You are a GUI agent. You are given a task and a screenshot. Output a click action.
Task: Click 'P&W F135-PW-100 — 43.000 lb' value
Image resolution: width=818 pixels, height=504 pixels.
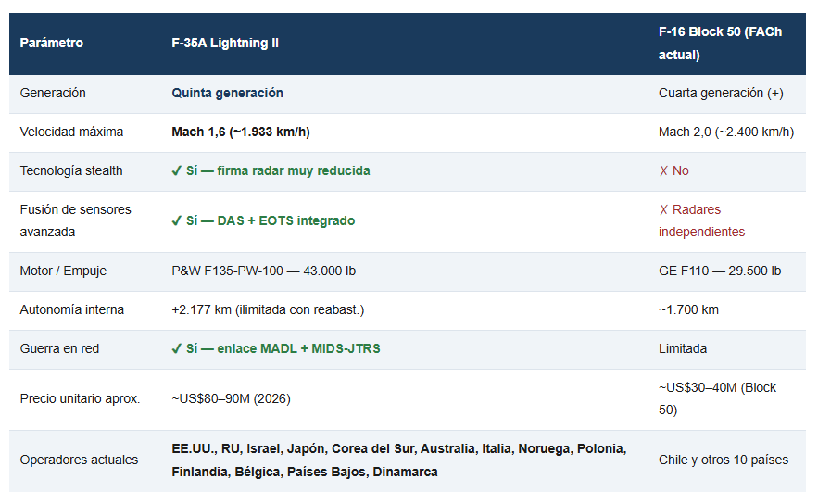[x=263, y=271]
